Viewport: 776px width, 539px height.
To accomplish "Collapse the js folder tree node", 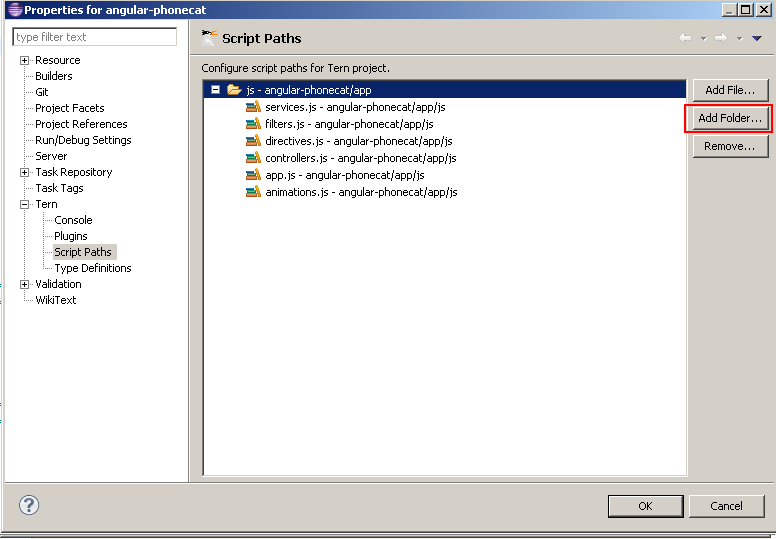I will pyautogui.click(x=215, y=90).
